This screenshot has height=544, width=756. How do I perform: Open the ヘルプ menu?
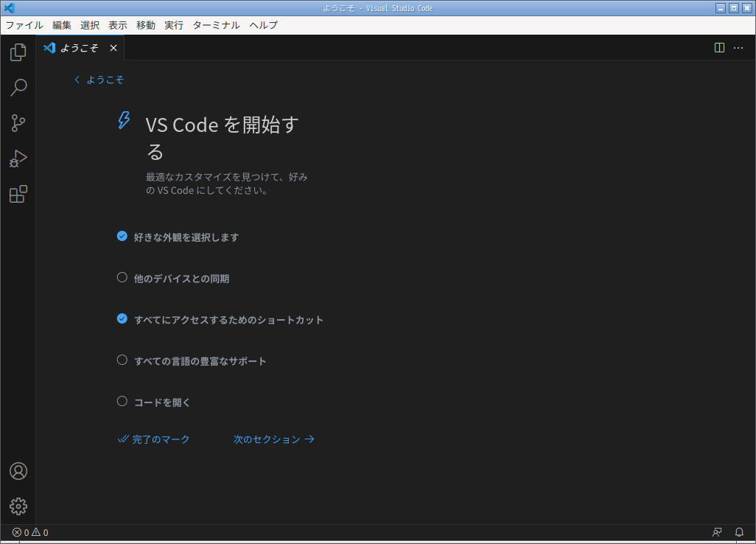tap(263, 25)
